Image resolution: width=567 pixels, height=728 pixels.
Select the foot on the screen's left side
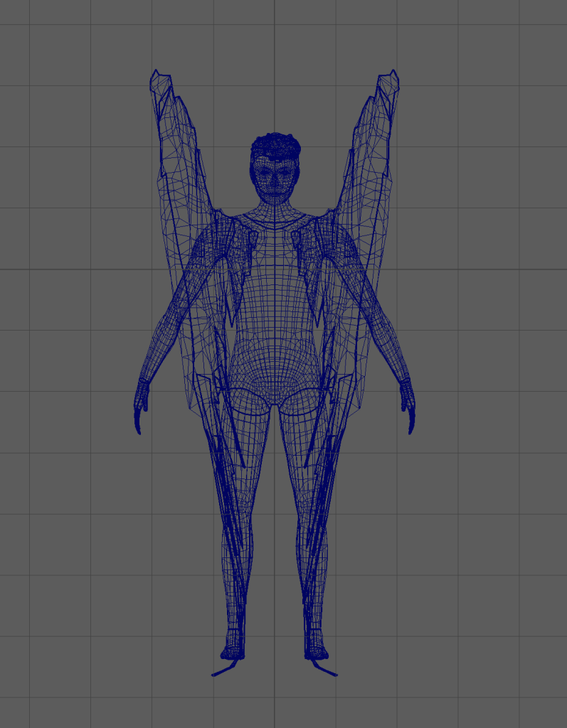pos(233,648)
